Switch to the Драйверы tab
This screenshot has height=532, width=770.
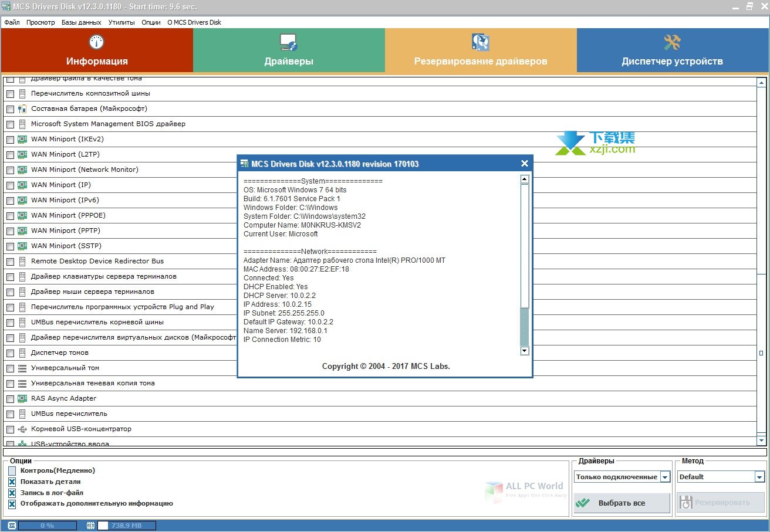point(289,50)
